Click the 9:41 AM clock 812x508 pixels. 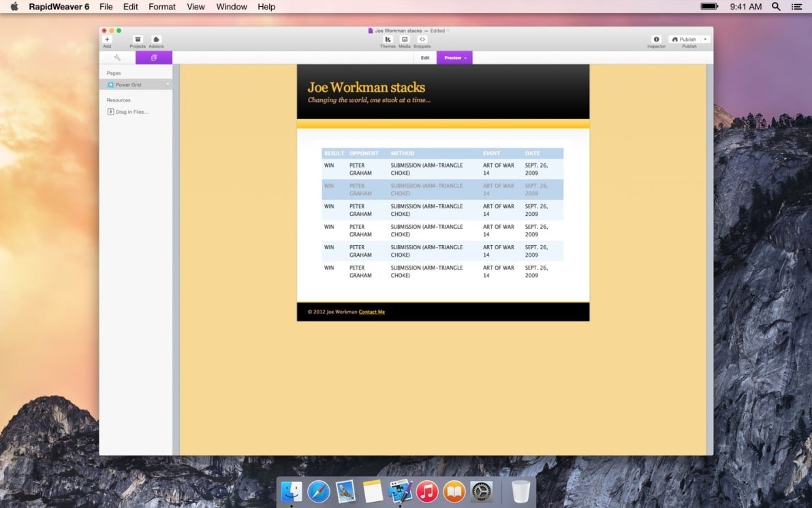click(746, 7)
